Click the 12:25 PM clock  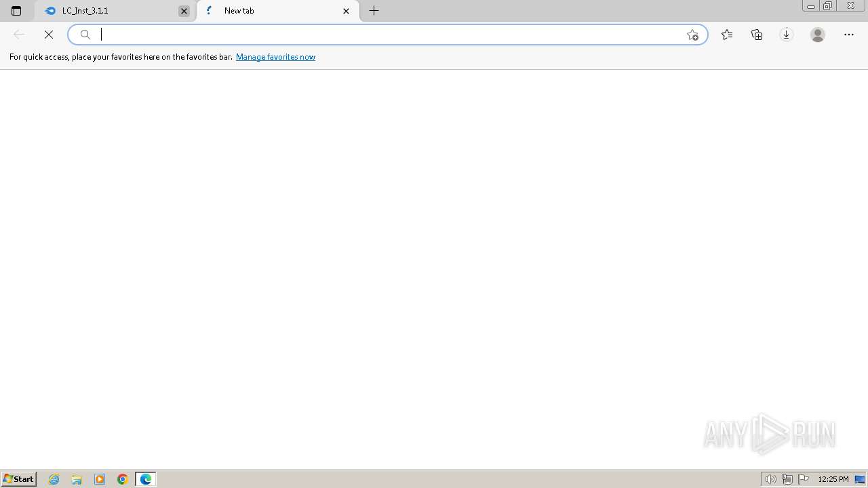click(x=833, y=479)
